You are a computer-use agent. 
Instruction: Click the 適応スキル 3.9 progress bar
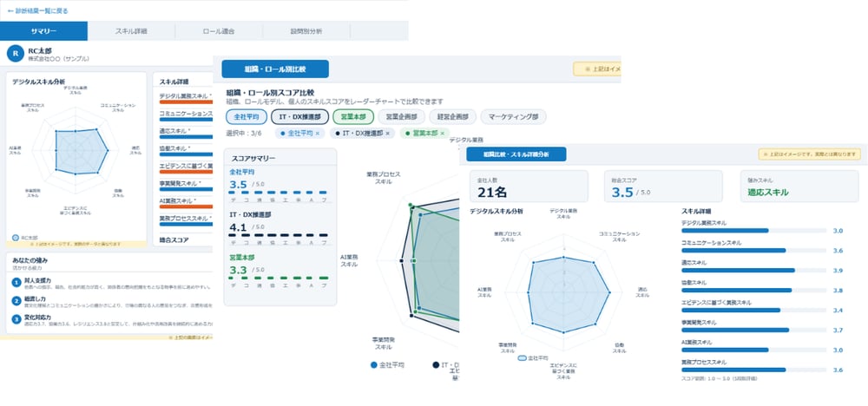pyautogui.click(x=753, y=271)
